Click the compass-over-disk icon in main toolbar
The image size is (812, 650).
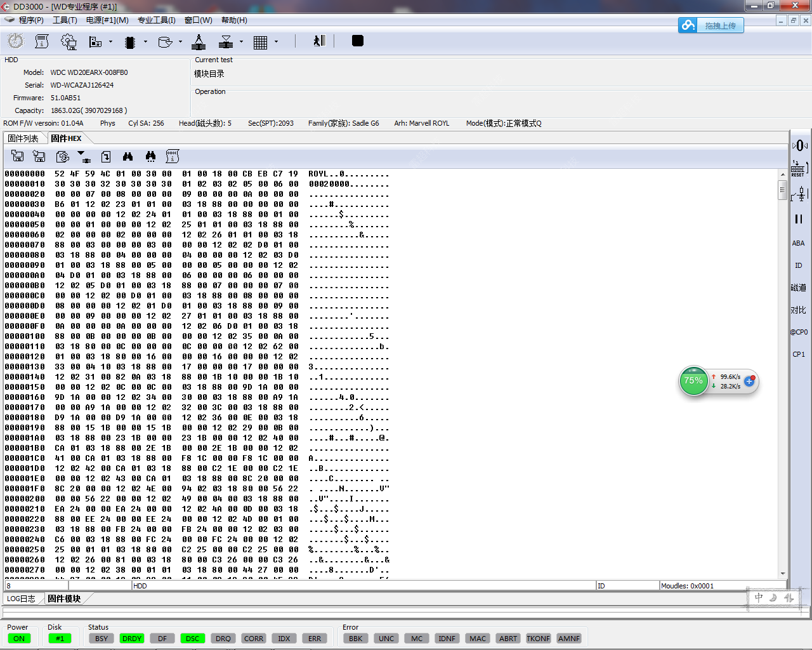(199, 42)
